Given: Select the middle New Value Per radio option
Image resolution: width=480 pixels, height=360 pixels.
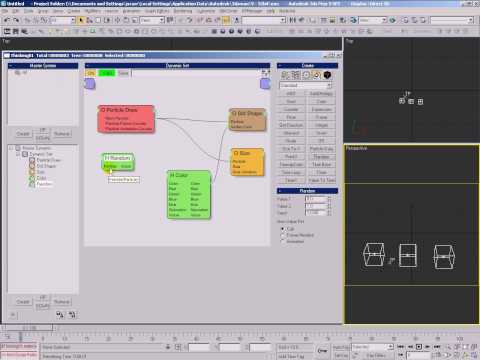Looking at the screenshot, I should point(283,235).
